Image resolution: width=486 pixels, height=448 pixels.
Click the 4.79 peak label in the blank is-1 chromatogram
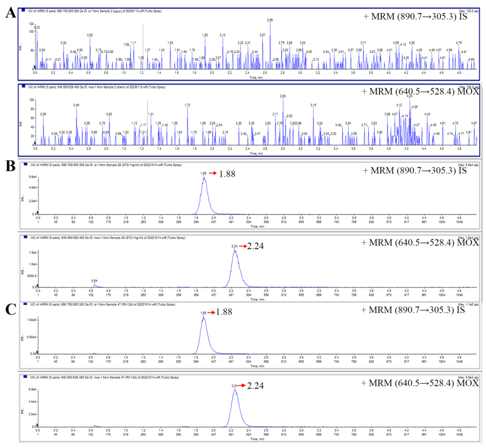(x=459, y=43)
